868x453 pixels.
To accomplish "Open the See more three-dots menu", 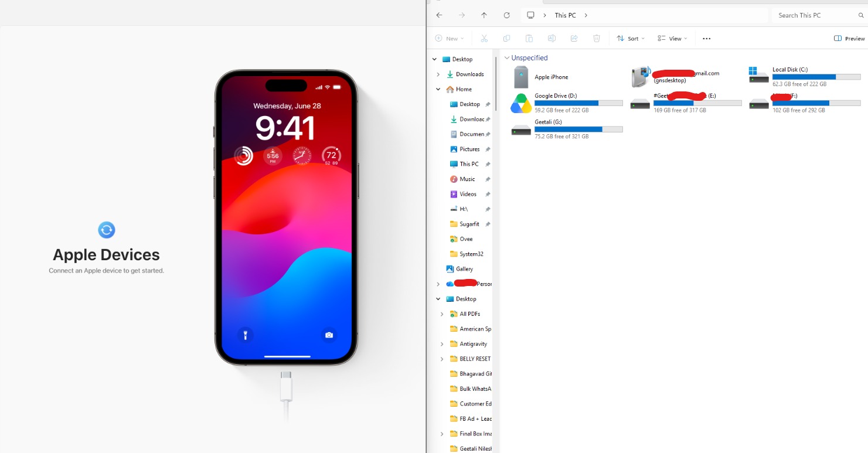I will pyautogui.click(x=706, y=39).
